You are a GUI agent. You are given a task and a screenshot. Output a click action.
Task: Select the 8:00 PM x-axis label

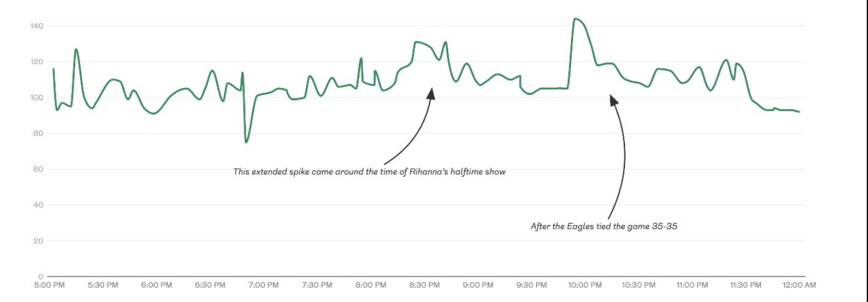pos(371,285)
